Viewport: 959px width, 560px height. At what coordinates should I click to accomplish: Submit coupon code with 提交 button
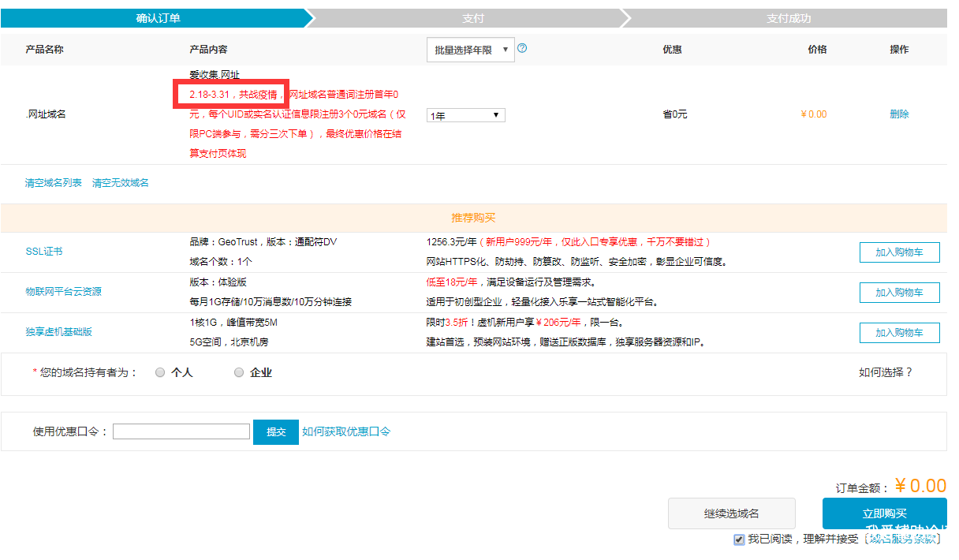[x=276, y=431]
